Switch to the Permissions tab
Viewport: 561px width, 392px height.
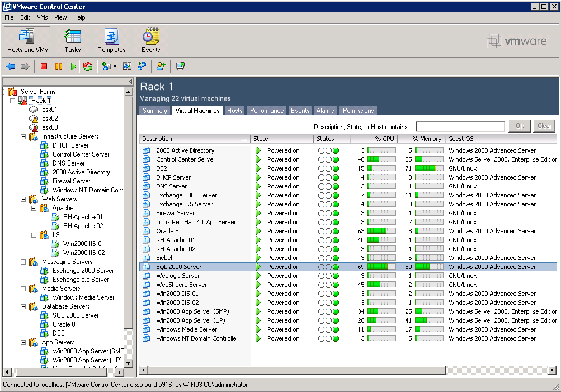pyautogui.click(x=358, y=111)
